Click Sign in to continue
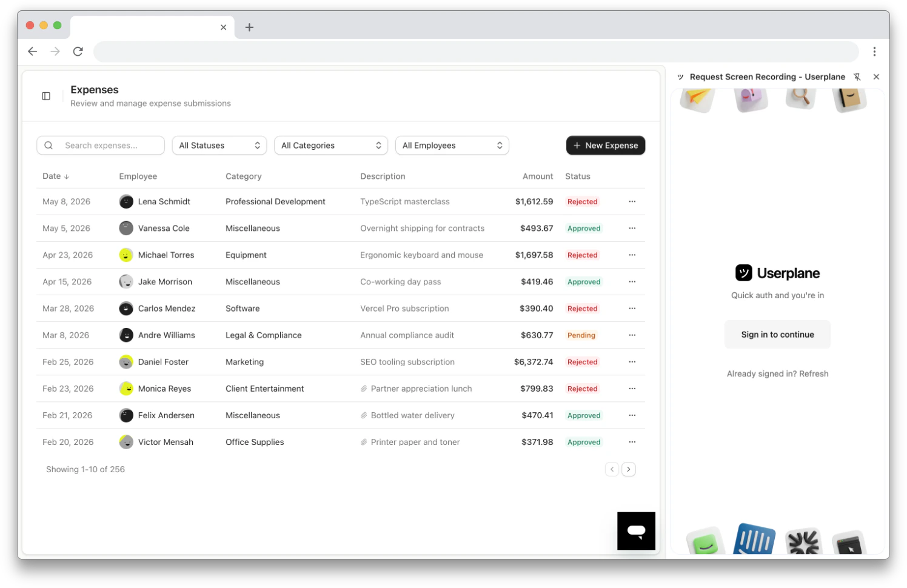This screenshot has height=588, width=907. (777, 335)
